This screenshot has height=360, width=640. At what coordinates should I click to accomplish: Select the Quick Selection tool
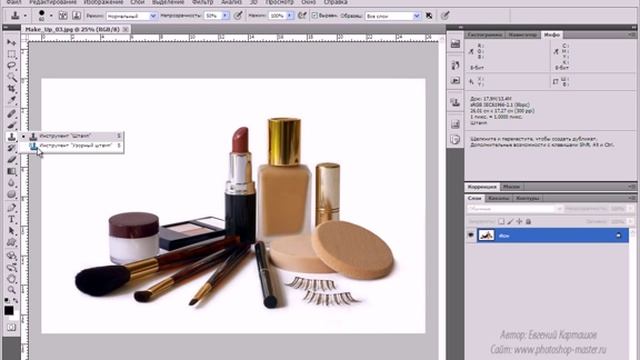click(11, 77)
